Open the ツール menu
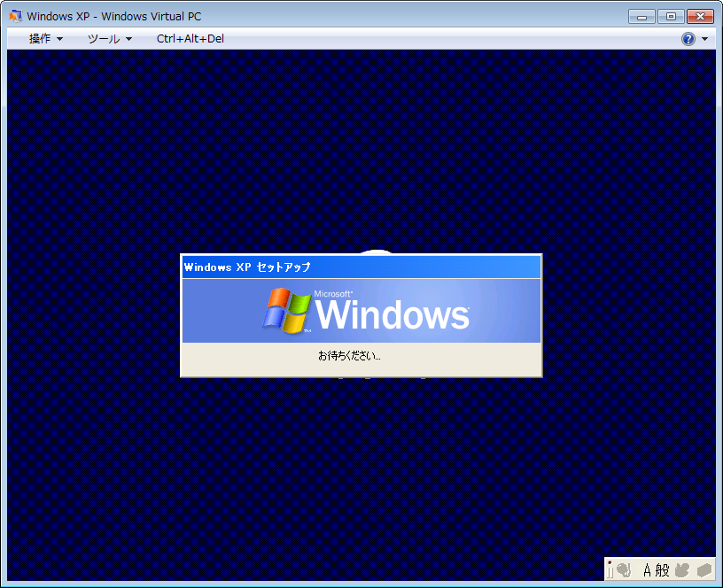Image resolution: width=723 pixels, height=588 pixels. tap(110, 39)
